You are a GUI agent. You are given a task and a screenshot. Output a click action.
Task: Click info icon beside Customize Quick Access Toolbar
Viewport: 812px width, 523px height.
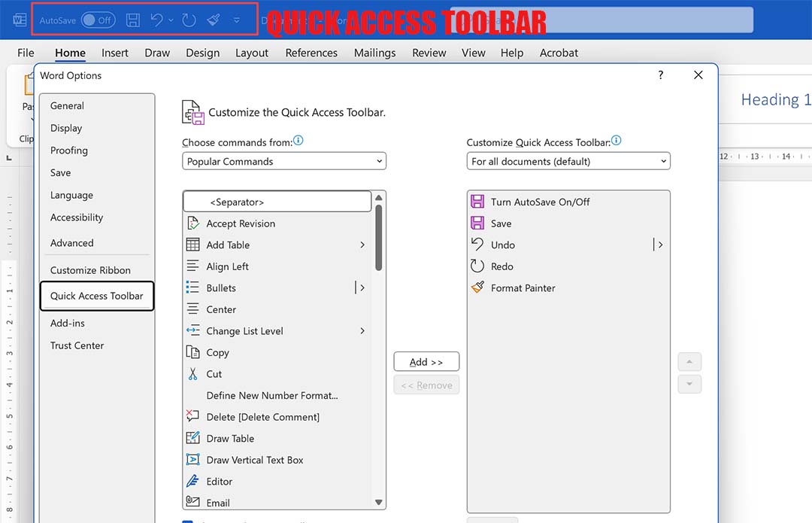tap(616, 141)
